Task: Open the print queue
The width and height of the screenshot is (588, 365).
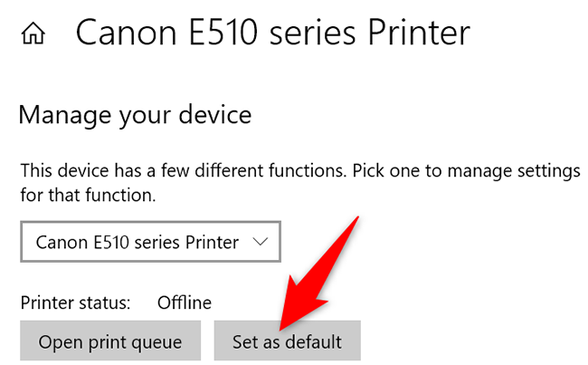Action: point(110,341)
